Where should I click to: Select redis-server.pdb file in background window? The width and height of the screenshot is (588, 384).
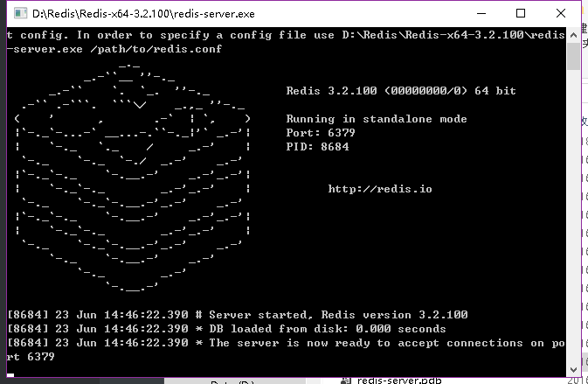click(x=399, y=381)
